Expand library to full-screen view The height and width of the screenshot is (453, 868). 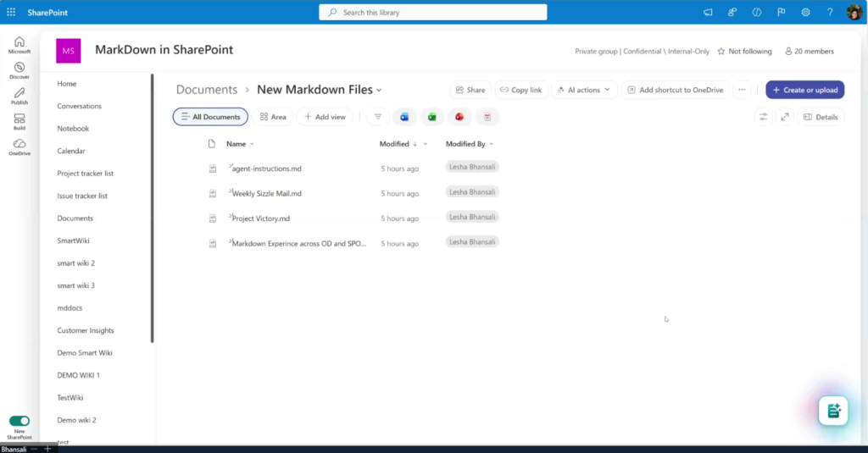784,117
